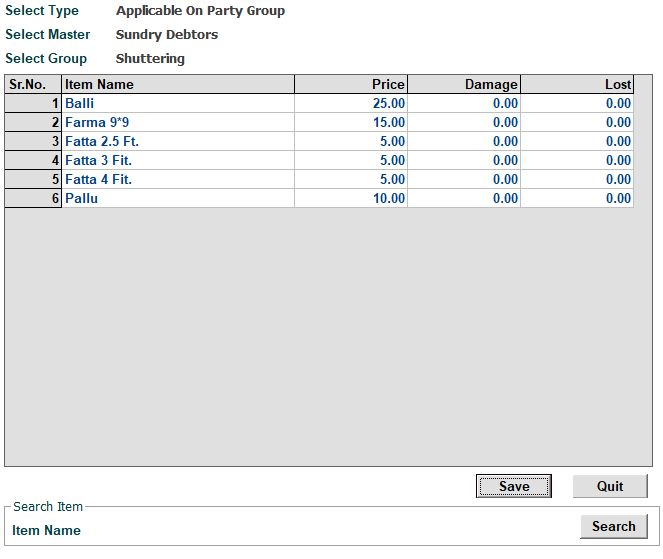663x559 pixels.
Task: Click the Item Name column header
Action: [178, 85]
